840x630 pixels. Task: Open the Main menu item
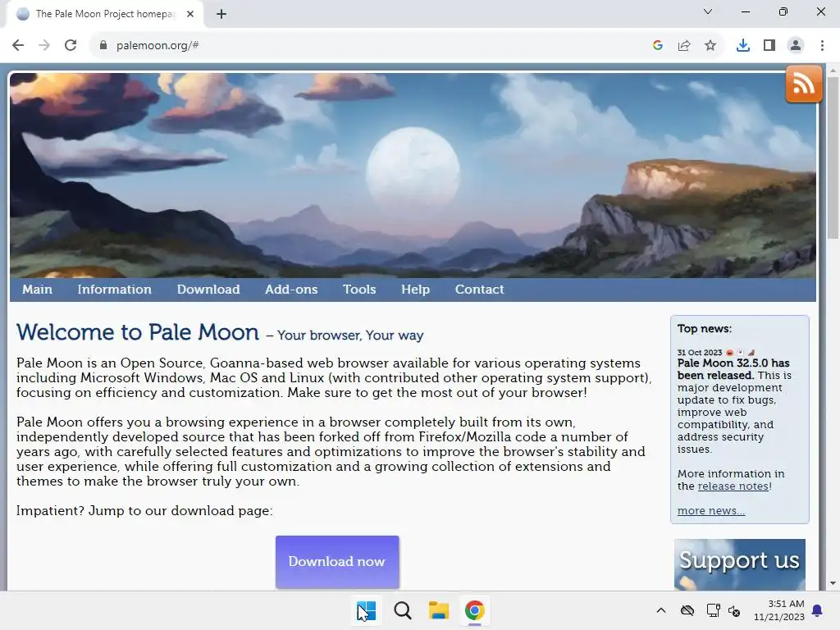coord(38,290)
